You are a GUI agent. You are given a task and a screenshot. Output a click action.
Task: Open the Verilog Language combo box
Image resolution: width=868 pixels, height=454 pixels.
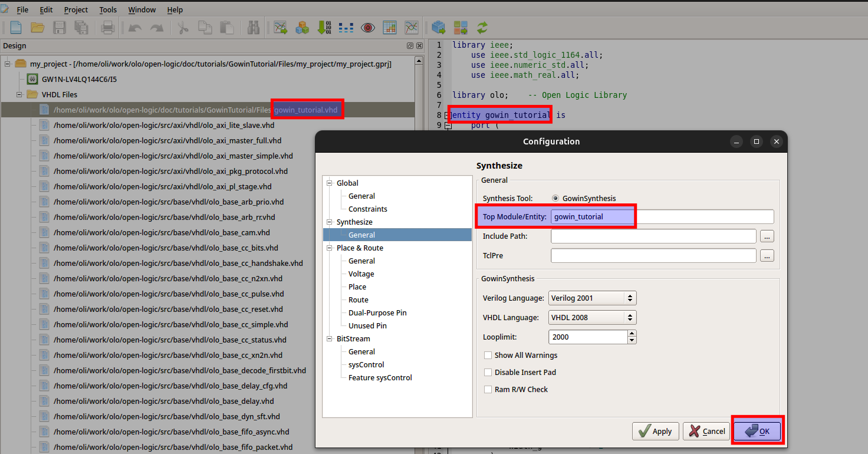pos(592,298)
